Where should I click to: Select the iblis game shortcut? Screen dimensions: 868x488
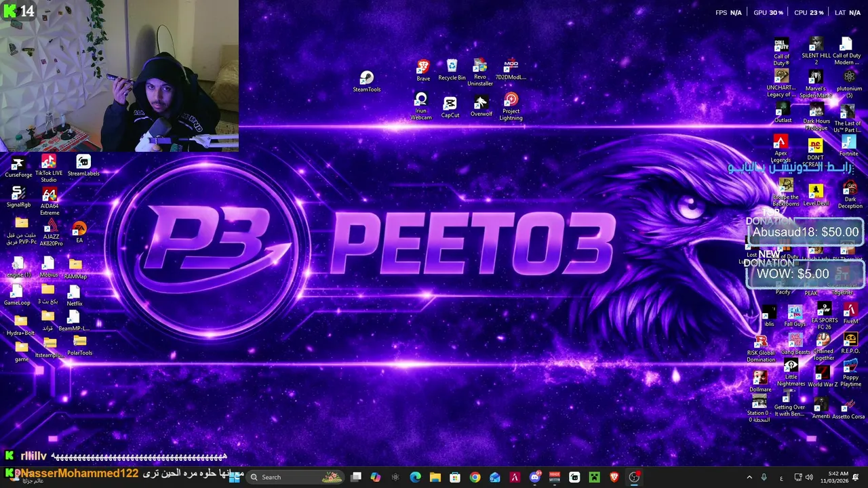coord(769,317)
